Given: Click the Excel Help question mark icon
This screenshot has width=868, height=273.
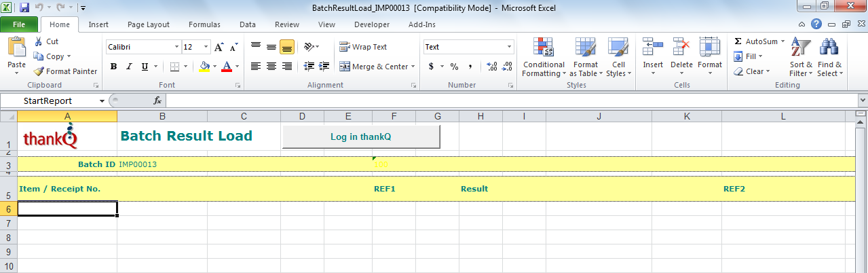Looking at the screenshot, I should click(816, 24).
